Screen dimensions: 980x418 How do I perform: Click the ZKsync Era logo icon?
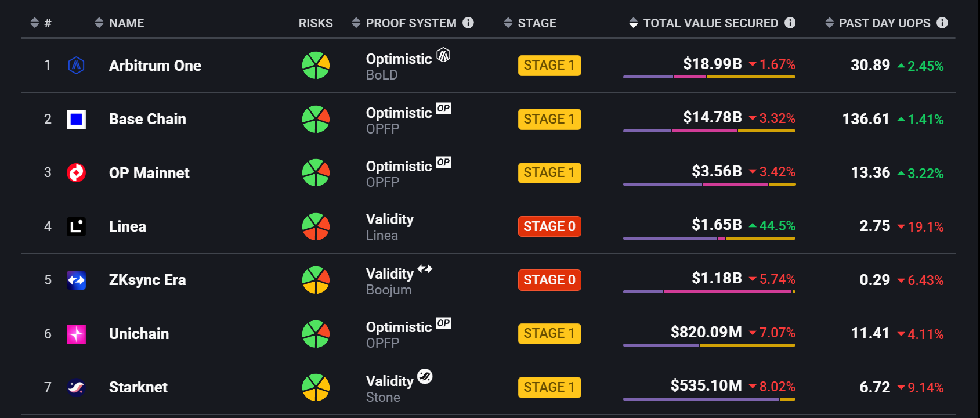tap(76, 280)
